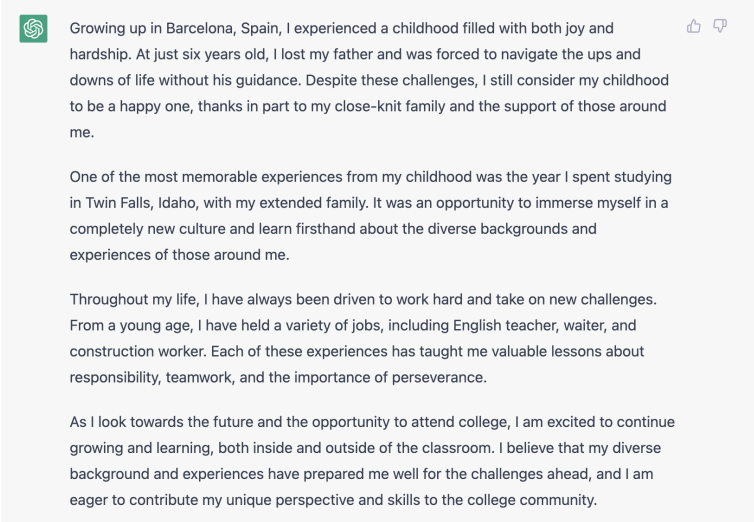754x522 pixels.
Task: Click the thumbs up feedback icon
Action: 693,26
